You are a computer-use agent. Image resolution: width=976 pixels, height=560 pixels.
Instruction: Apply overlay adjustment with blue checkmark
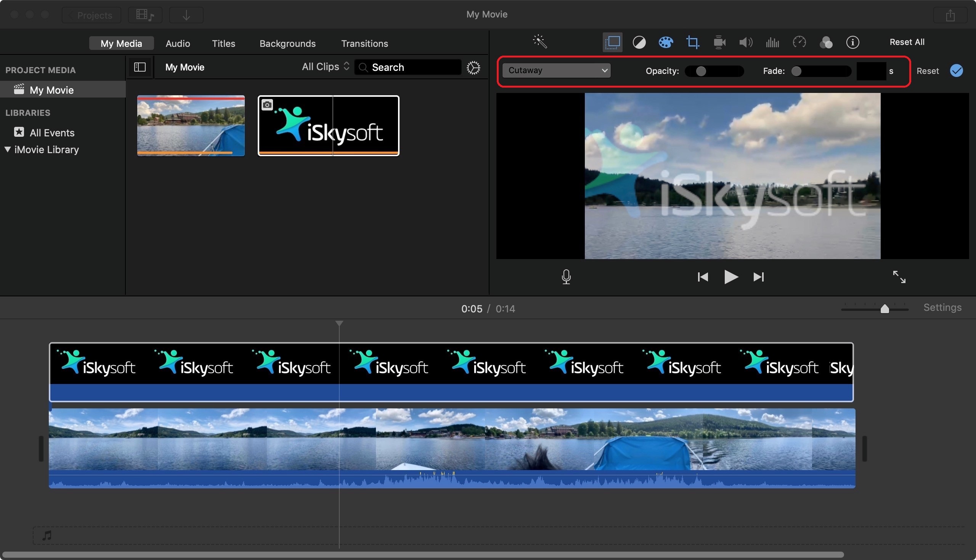tap(956, 70)
